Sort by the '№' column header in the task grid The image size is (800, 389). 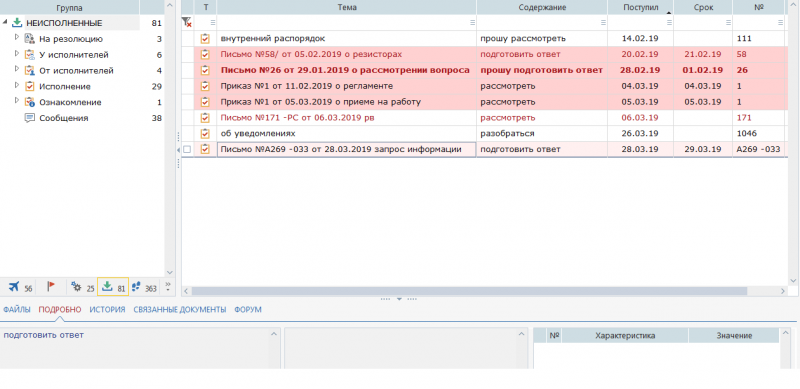point(758,7)
